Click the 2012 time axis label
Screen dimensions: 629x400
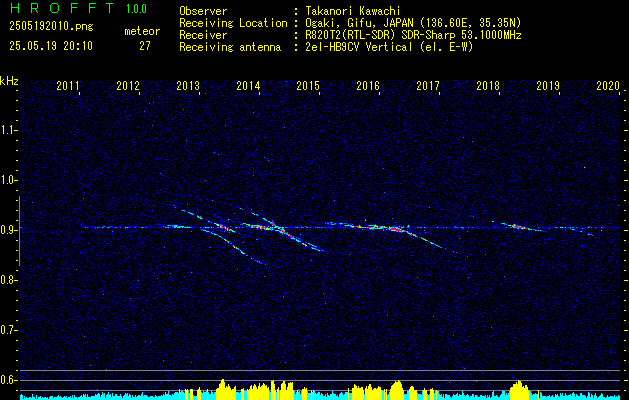tap(128, 85)
